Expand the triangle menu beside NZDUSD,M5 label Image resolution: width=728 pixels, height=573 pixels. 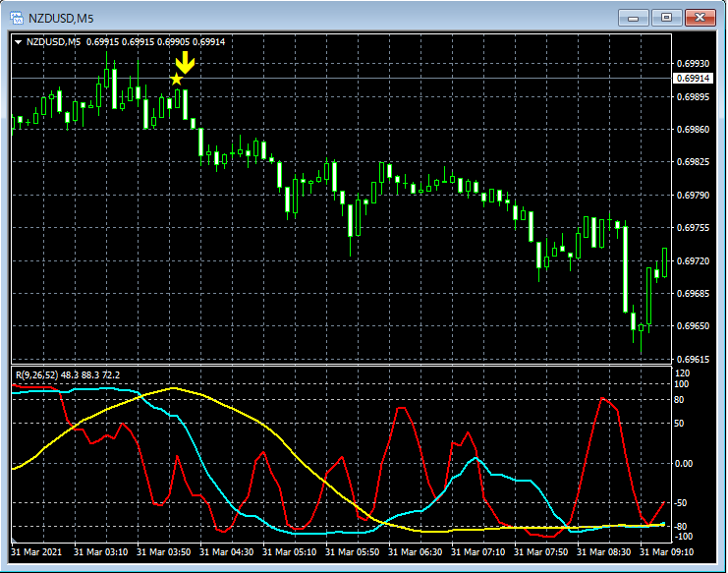tap(18, 41)
